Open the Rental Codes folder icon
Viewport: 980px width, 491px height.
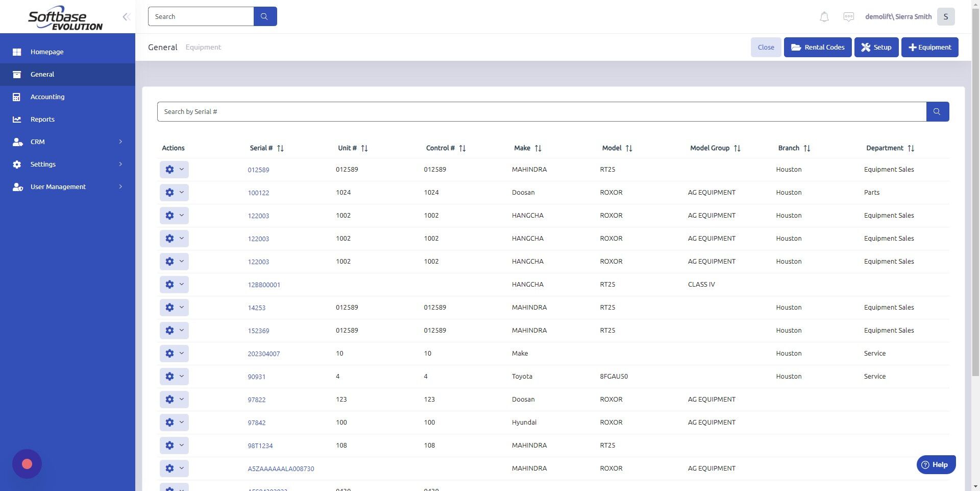coord(796,47)
